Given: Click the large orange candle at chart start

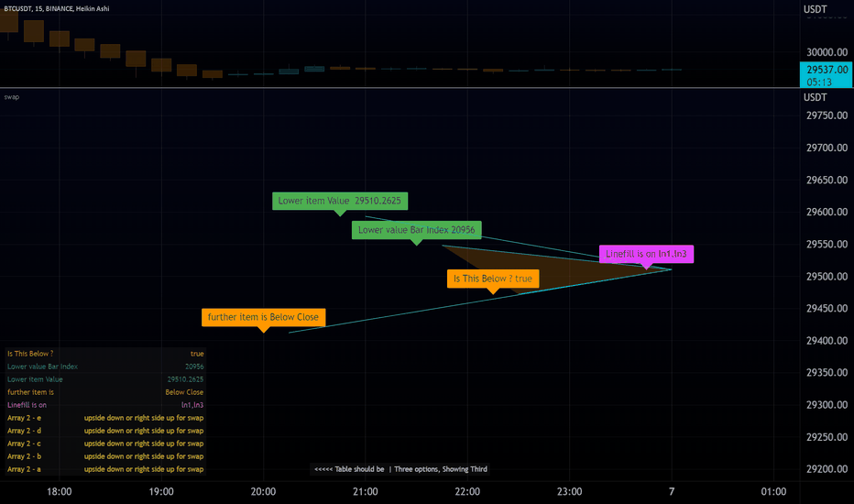Looking at the screenshot, I should click(x=9, y=21).
